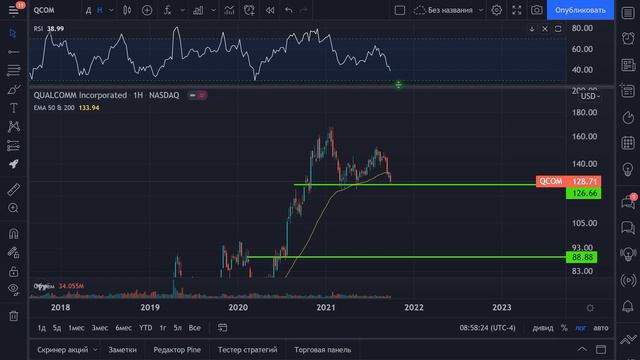The height and width of the screenshot is (360, 640).
Task: Click the Опубликовать publish button
Action: pyautogui.click(x=580, y=10)
